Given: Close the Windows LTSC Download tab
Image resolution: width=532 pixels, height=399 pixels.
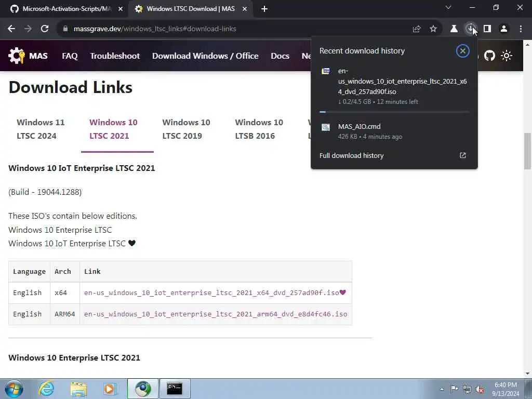Looking at the screenshot, I should [245, 9].
